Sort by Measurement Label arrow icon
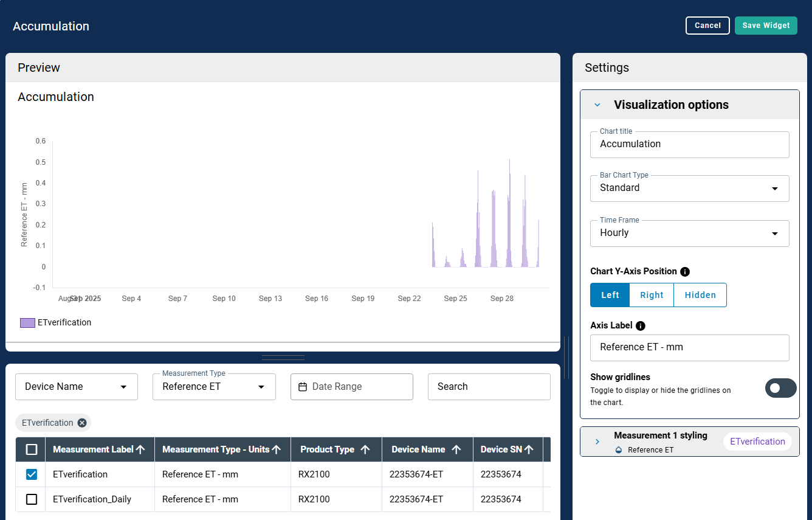Viewport: 812px width, 520px height. pos(140,449)
